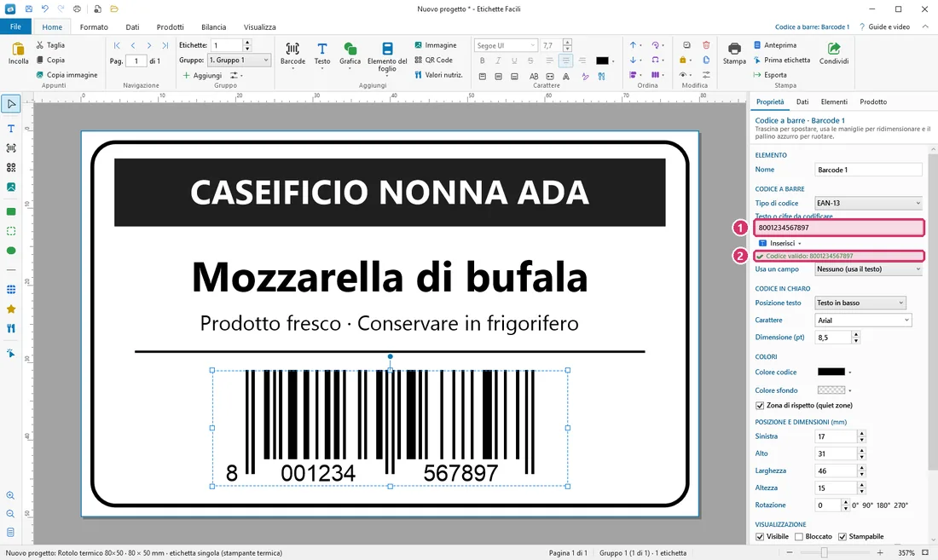Go to the last page navigation arrow
The height and width of the screenshot is (560, 938).
(x=165, y=45)
